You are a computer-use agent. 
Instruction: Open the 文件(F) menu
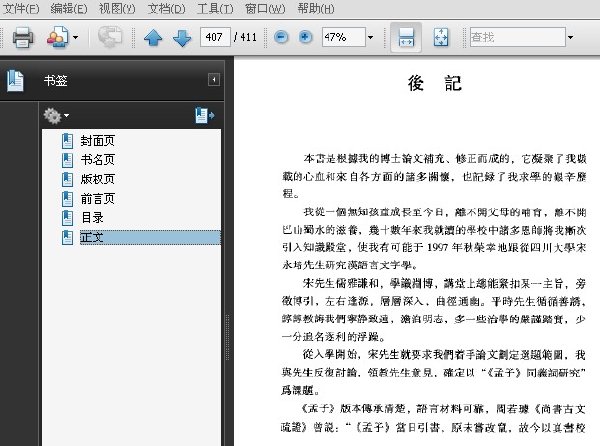click(21, 8)
